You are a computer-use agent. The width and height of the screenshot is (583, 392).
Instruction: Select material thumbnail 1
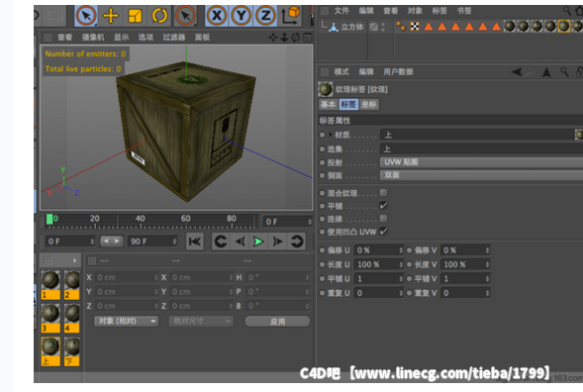point(50,285)
